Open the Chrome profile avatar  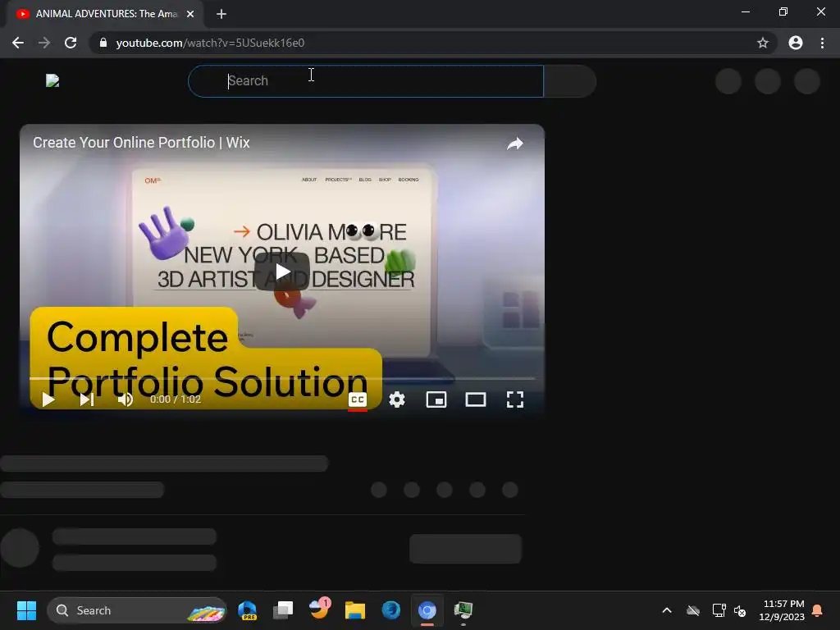tap(796, 43)
